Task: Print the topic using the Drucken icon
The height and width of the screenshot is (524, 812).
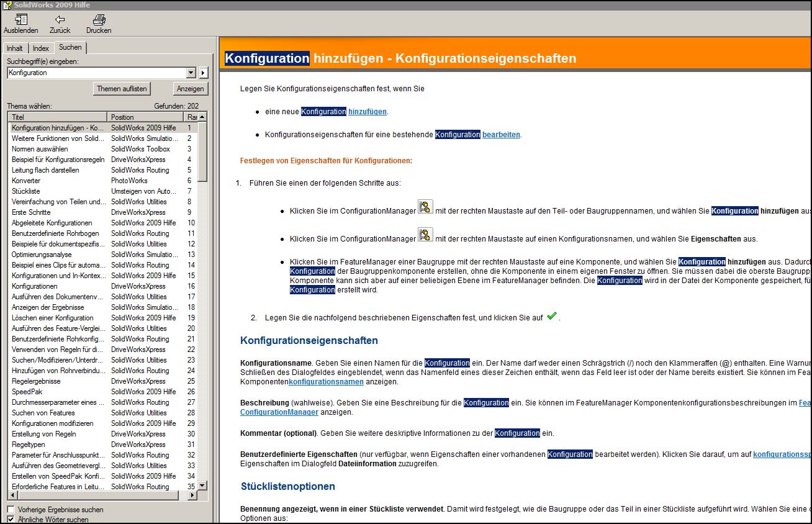Action: 99,19
